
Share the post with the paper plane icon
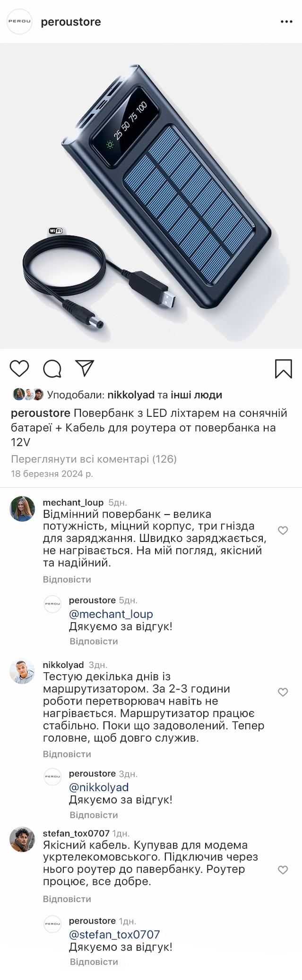pos(85,368)
